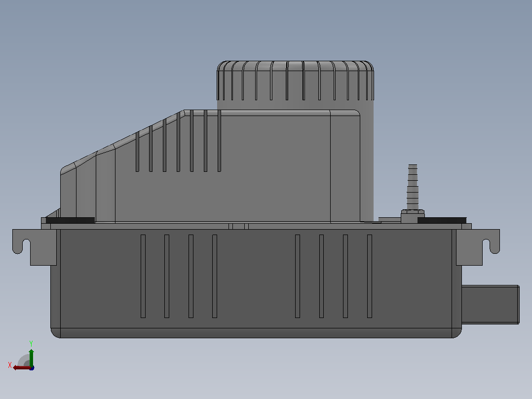This screenshot has width=532, height=399.
Task: Click the green Y axis arrow of the triad
Action: (x=31, y=357)
